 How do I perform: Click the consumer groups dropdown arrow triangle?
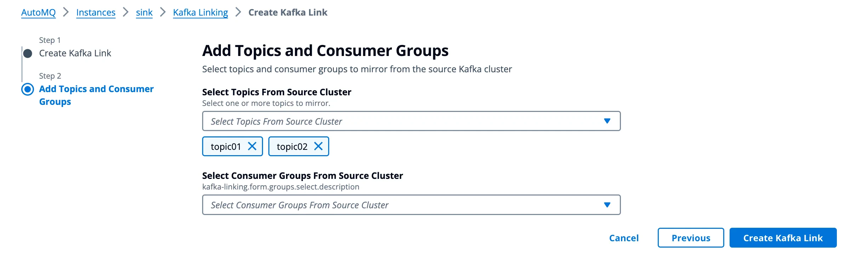click(x=607, y=205)
